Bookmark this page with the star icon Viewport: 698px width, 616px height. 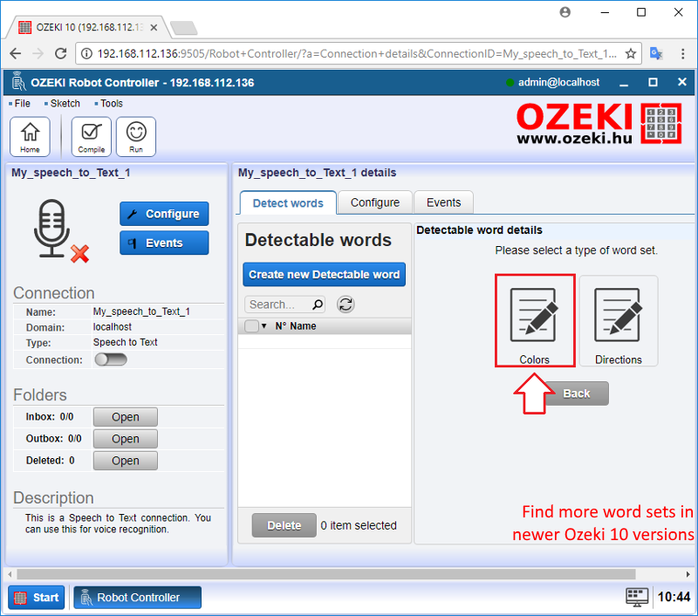[x=630, y=54]
